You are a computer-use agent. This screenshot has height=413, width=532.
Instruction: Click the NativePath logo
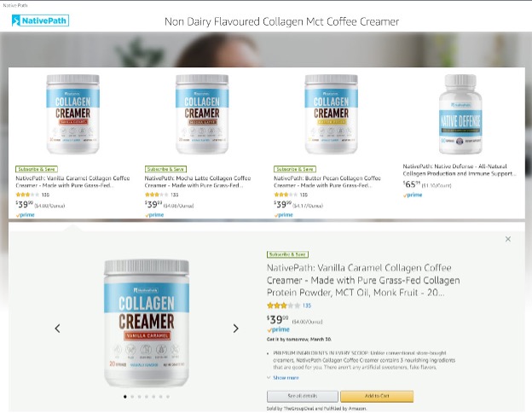click(x=40, y=20)
